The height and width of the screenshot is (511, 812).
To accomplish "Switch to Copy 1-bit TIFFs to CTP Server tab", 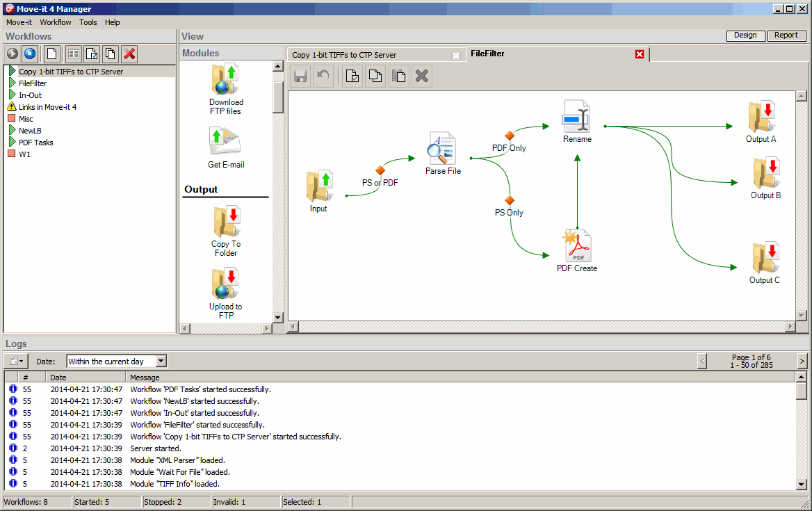I will click(344, 55).
